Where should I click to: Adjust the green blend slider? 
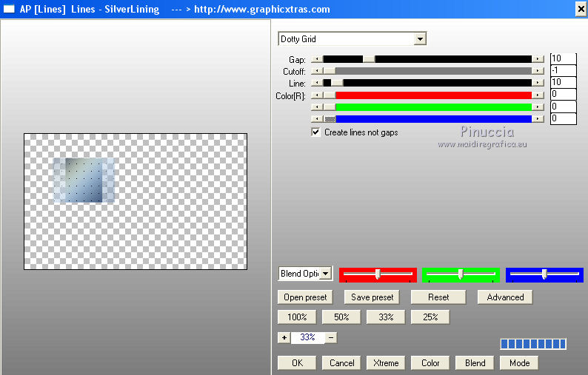(x=461, y=274)
